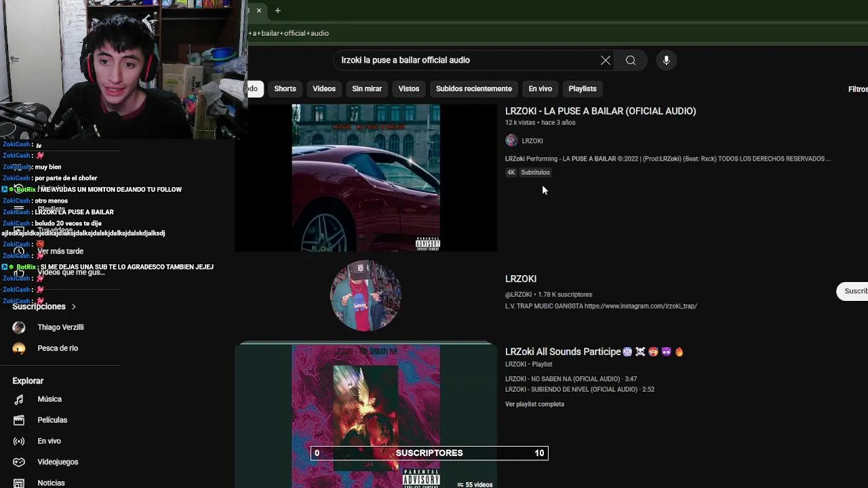This screenshot has height=488, width=868.
Task: Select the Subidos recientemente filter chip
Action: pos(474,89)
